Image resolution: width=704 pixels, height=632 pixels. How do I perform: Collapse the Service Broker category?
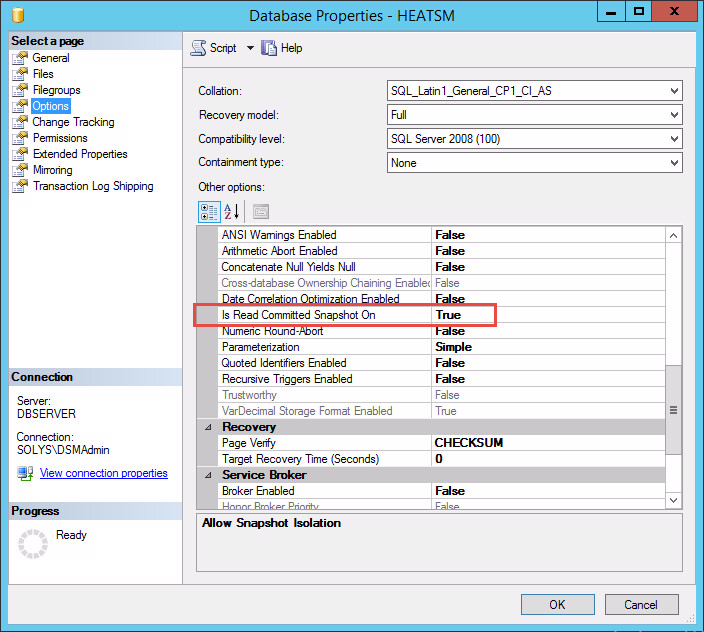pyautogui.click(x=209, y=475)
